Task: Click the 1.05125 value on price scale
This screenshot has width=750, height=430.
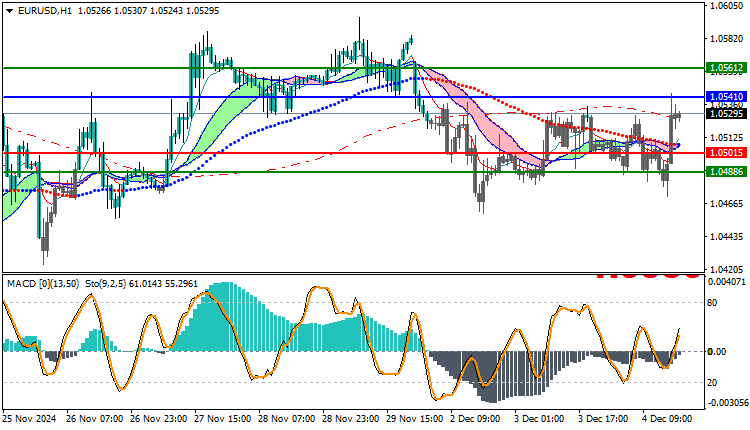Action: 727,138
